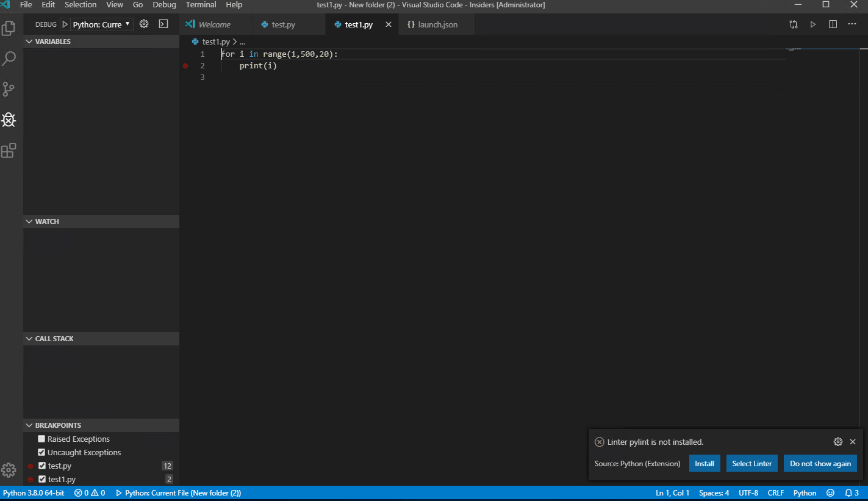
Task: Click line number 3 in the gutter
Action: click(203, 77)
